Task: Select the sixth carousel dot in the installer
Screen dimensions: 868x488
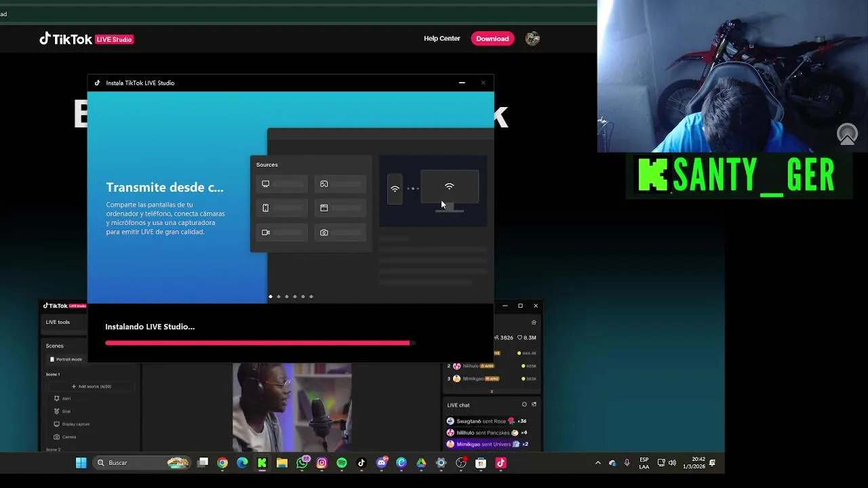Action: (311, 296)
